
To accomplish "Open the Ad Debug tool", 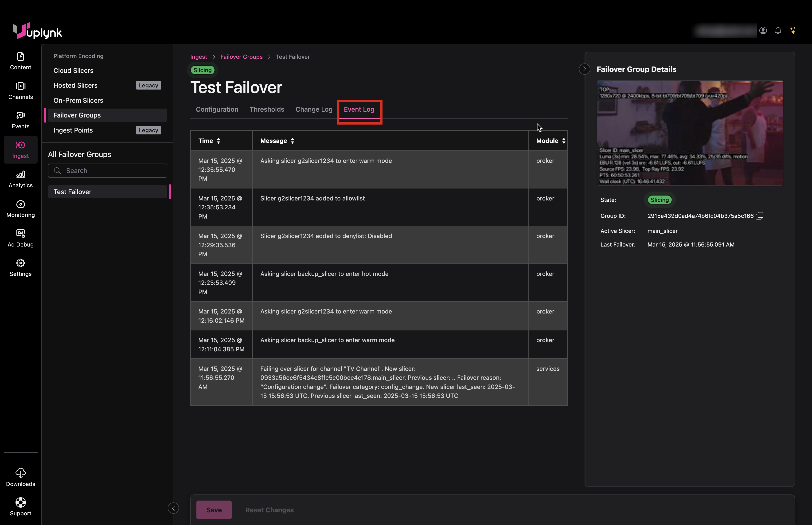I will pyautogui.click(x=20, y=238).
